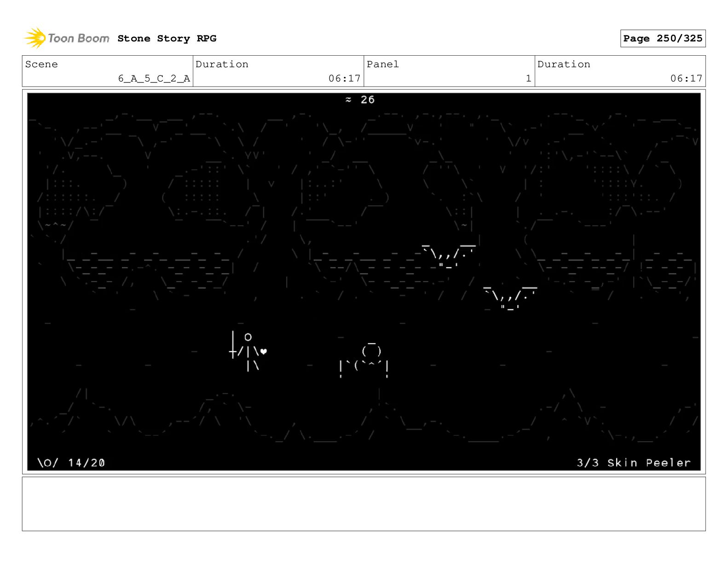728x564 pixels.
Task: Click the panel duration value next to the panel number
Action: click(686, 78)
